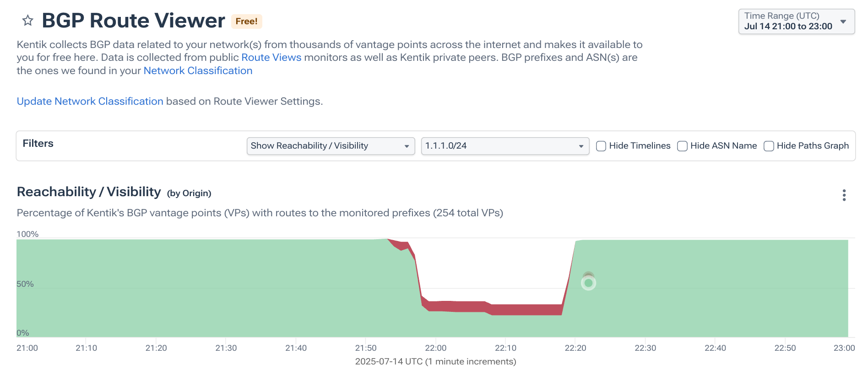Enable the Hide Timelines checkbox
This screenshot has height=380, width=868.
pos(601,146)
